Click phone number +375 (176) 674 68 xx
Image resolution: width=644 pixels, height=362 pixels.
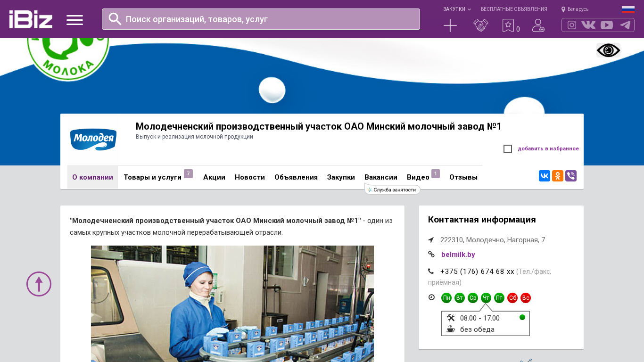pos(477,271)
